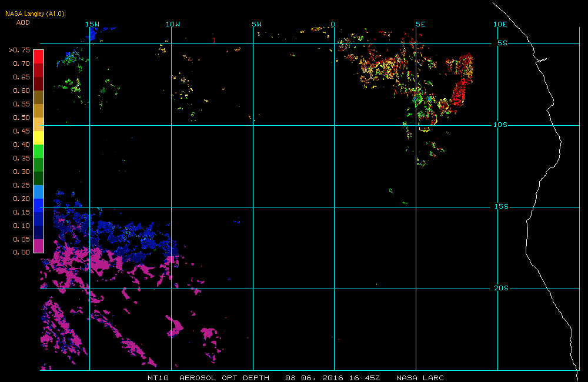Click the '>0.75' legend value

point(19,50)
